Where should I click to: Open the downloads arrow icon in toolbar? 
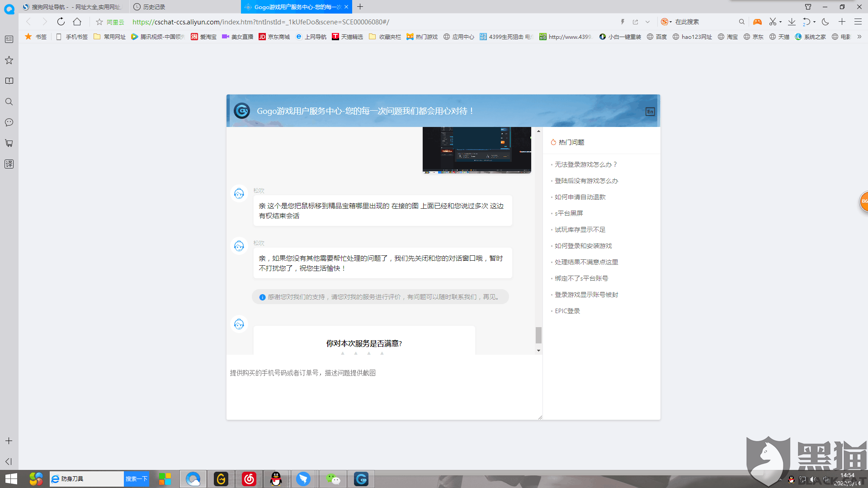[x=792, y=22]
